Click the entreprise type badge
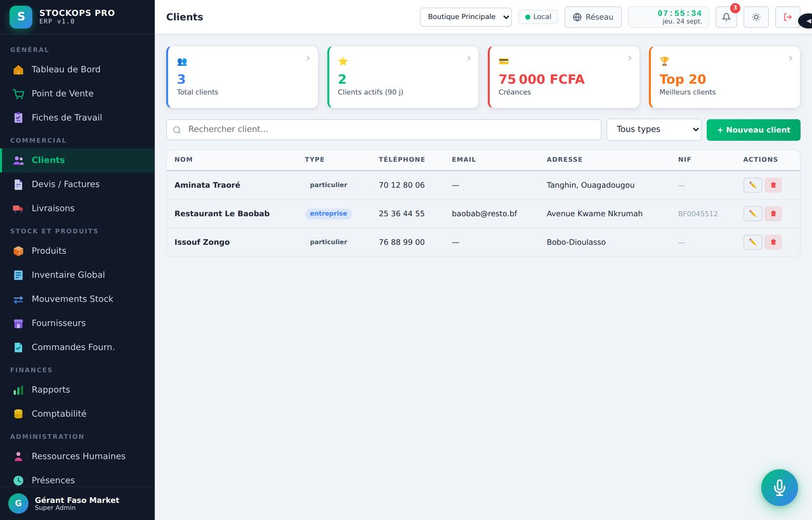The height and width of the screenshot is (520, 812). 329,214
